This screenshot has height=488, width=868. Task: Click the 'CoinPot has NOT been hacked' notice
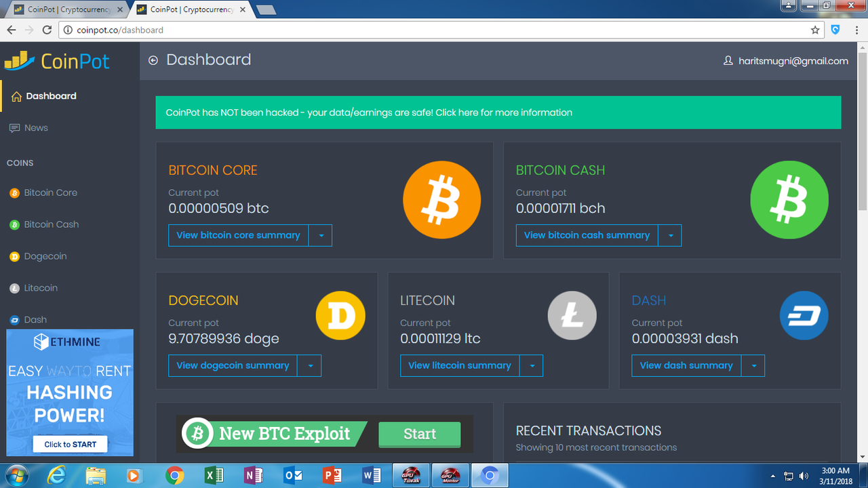tap(498, 113)
